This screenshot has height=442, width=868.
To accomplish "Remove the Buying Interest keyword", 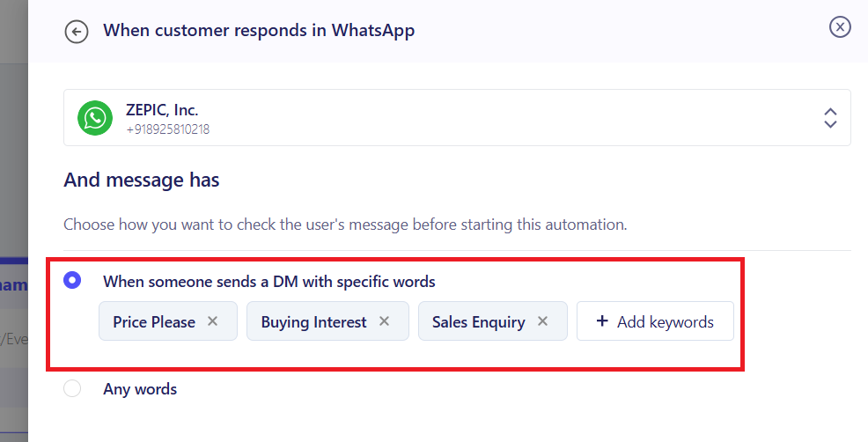I will (384, 321).
